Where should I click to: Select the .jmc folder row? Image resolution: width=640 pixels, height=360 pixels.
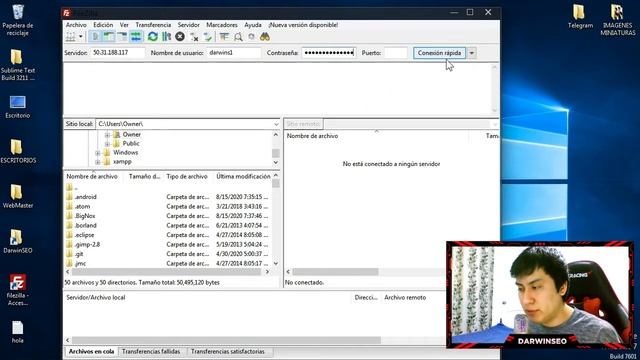point(167,263)
